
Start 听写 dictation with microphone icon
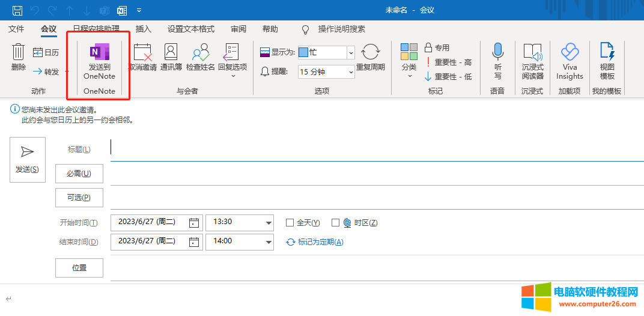[x=497, y=53]
